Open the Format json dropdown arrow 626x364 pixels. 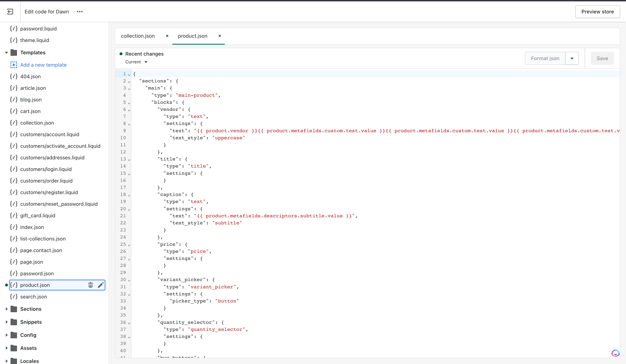coord(572,58)
